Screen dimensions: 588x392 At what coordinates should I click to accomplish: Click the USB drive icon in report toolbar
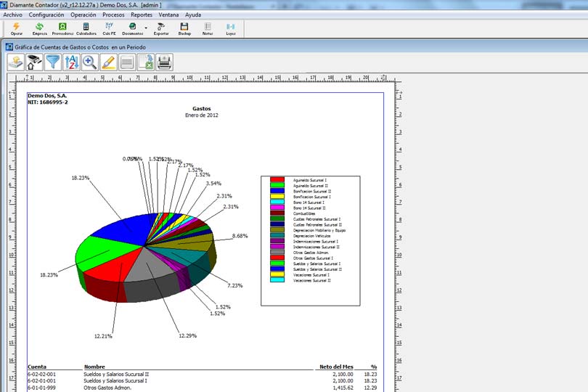point(34,62)
